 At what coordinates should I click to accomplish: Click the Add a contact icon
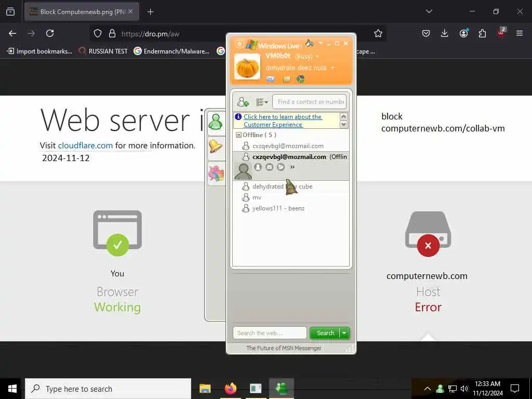click(243, 101)
